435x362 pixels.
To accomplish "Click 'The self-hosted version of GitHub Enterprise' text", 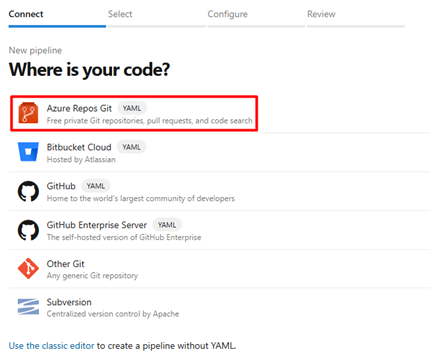I will click(x=124, y=237).
